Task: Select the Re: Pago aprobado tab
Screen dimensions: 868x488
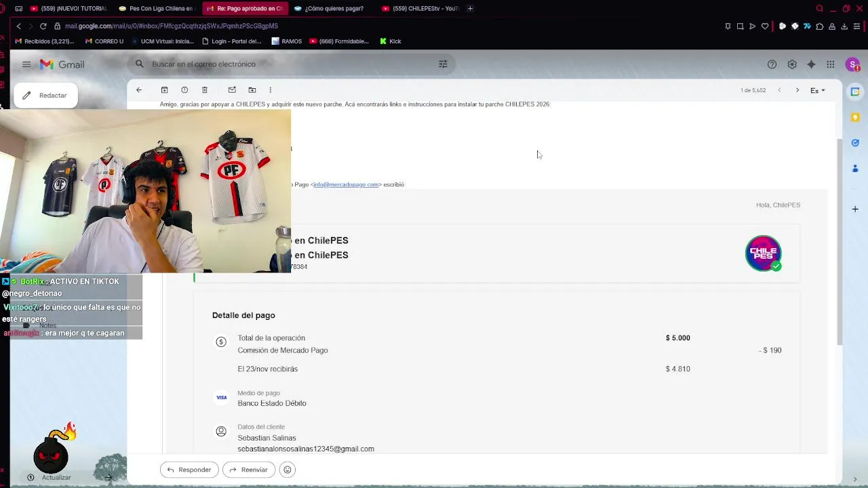Action: click(x=245, y=8)
